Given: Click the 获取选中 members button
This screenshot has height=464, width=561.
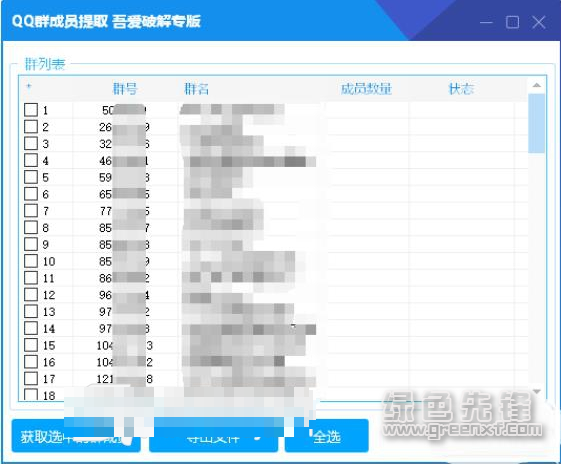Looking at the screenshot, I should tap(76, 436).
